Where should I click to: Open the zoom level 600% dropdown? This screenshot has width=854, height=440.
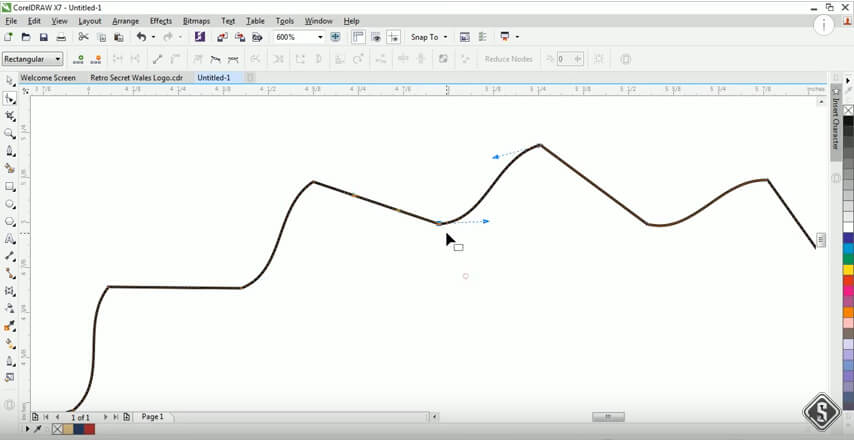tap(320, 37)
